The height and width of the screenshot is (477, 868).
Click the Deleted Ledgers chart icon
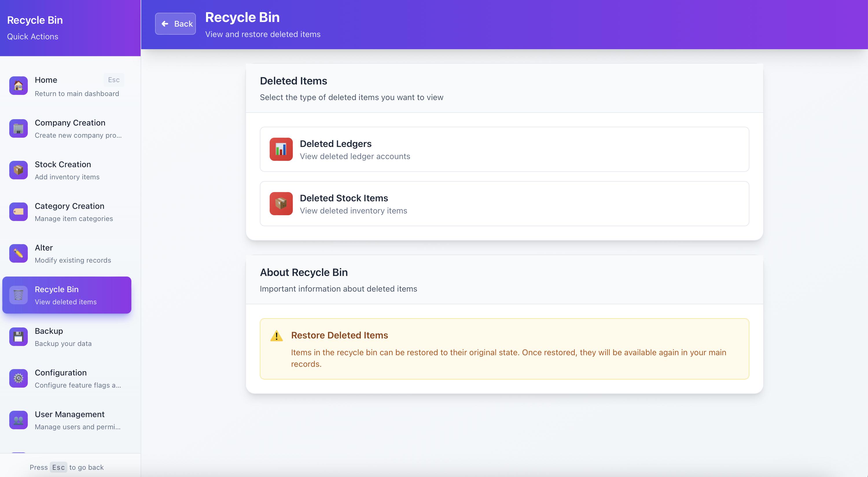coord(281,149)
